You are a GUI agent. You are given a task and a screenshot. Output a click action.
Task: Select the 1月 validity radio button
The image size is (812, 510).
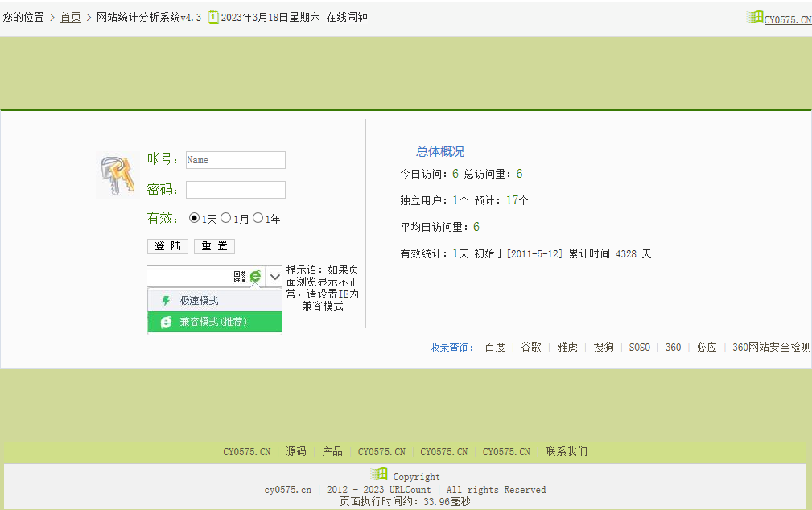226,218
